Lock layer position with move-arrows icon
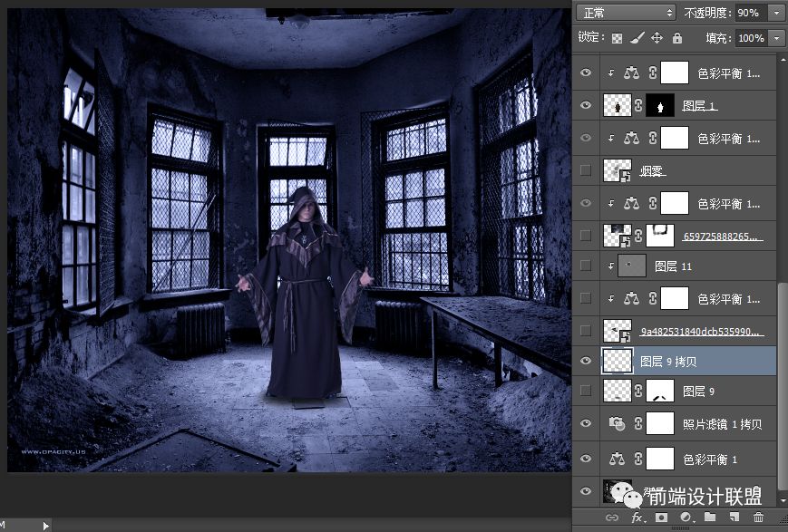The width and height of the screenshot is (788, 532). point(657,38)
